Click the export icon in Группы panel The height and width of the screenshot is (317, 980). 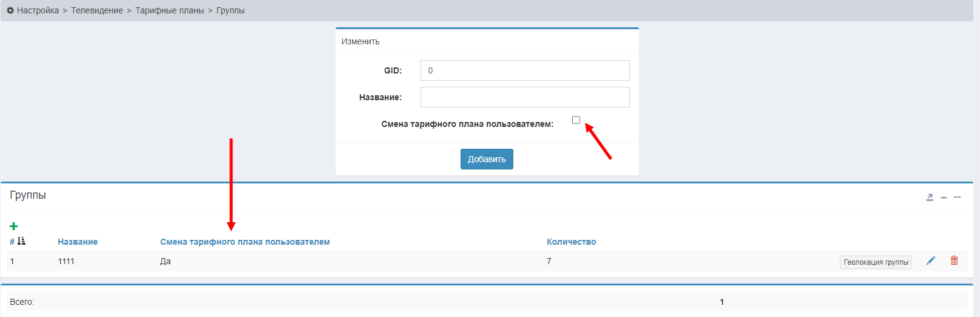pyautogui.click(x=930, y=197)
